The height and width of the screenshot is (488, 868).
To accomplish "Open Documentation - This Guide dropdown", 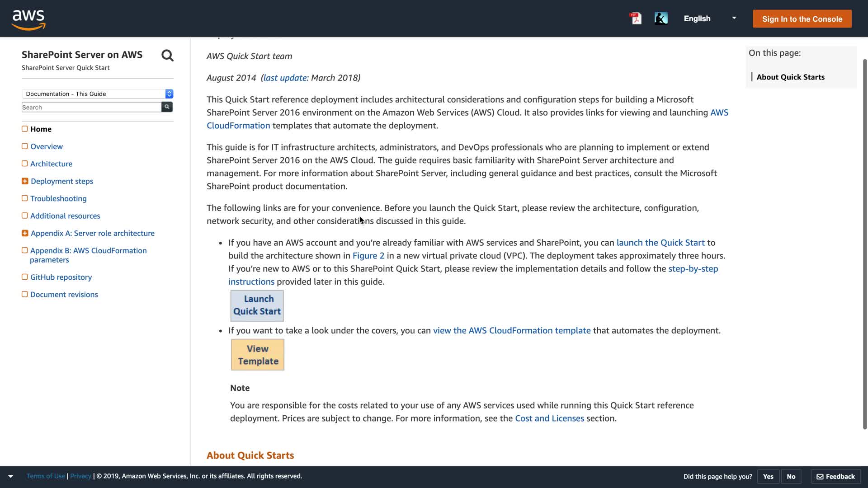I will pos(98,94).
